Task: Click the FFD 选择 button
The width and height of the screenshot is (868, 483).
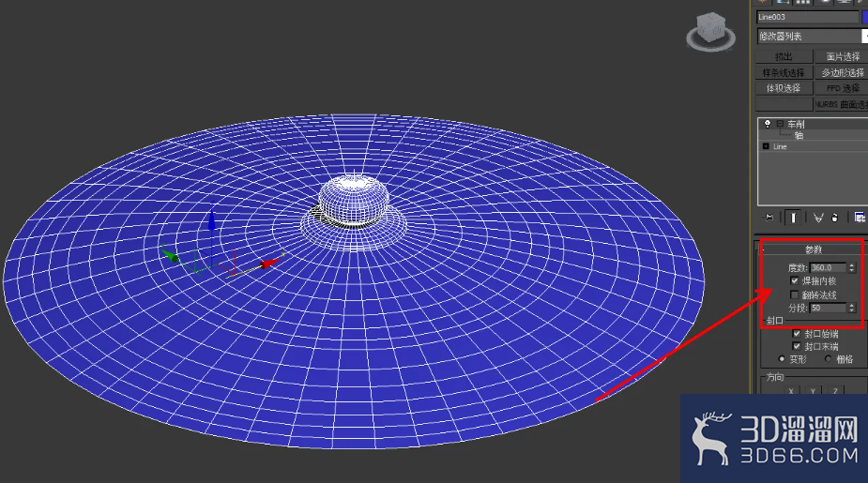Action: (842, 88)
